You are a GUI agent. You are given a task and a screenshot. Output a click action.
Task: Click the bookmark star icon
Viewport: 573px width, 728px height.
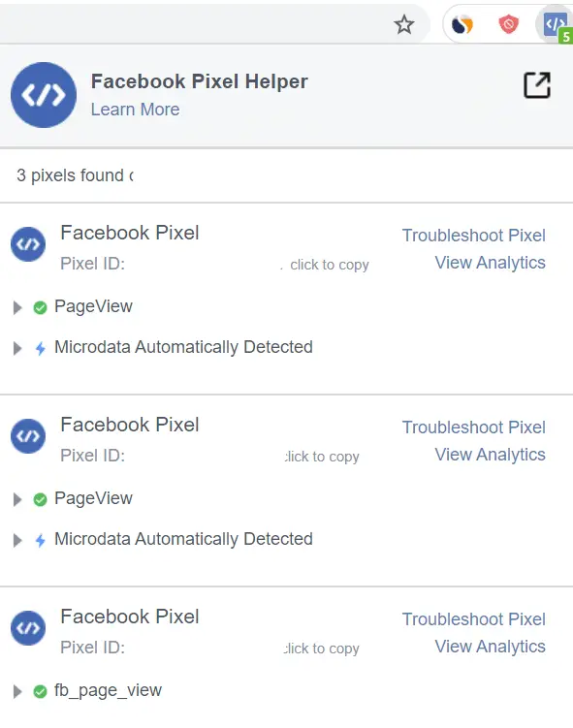(404, 24)
